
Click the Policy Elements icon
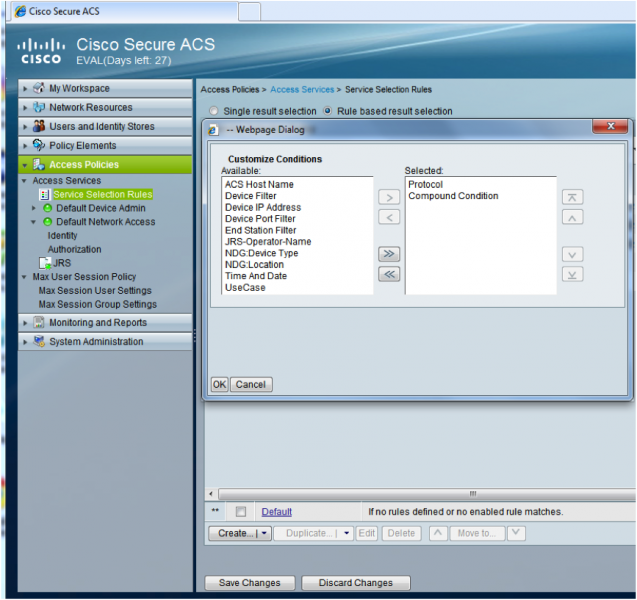[x=39, y=145]
